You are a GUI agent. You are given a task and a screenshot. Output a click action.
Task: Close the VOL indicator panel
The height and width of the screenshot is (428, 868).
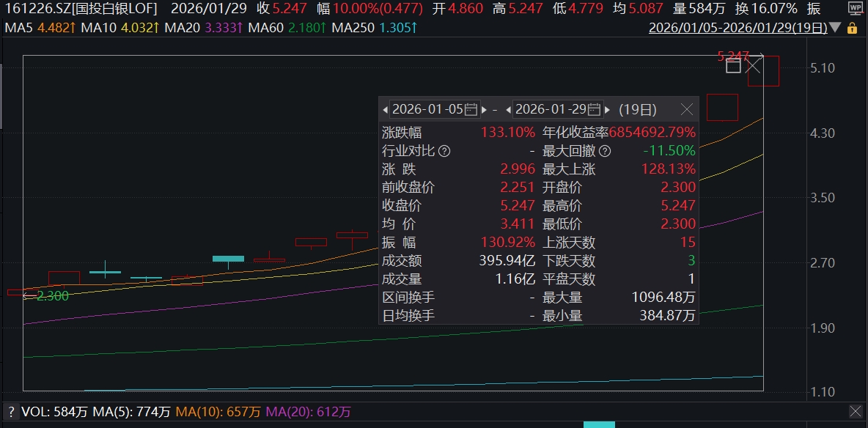(x=855, y=412)
